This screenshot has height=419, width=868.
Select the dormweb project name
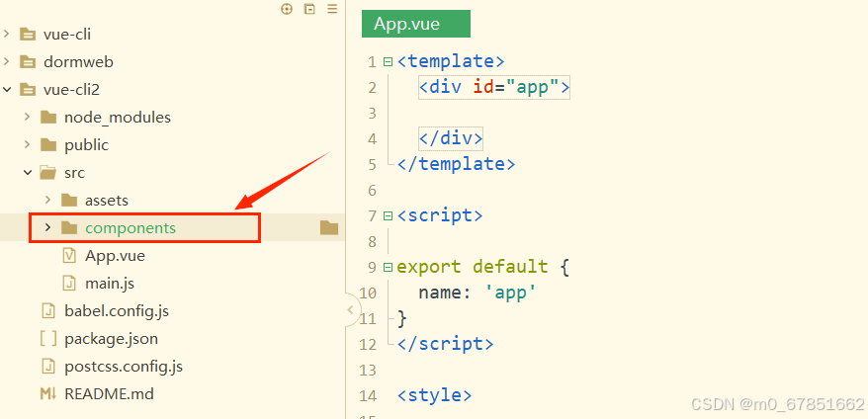click(x=79, y=62)
